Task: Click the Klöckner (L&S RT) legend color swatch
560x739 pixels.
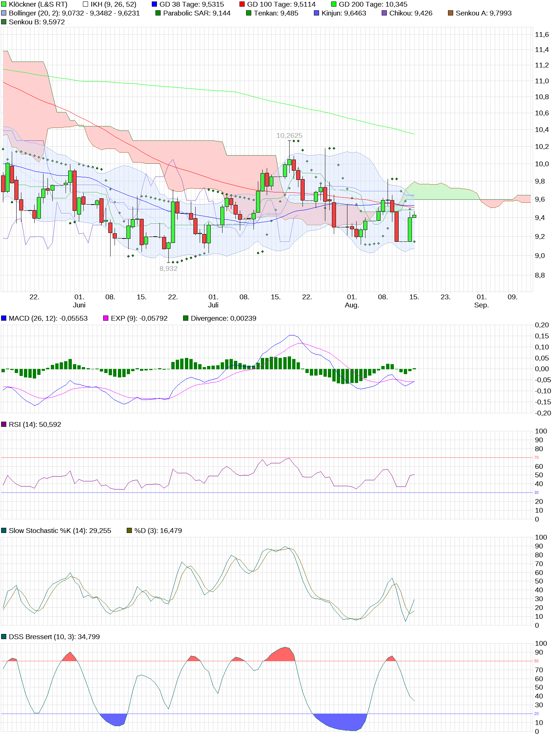Action: coord(4,4)
